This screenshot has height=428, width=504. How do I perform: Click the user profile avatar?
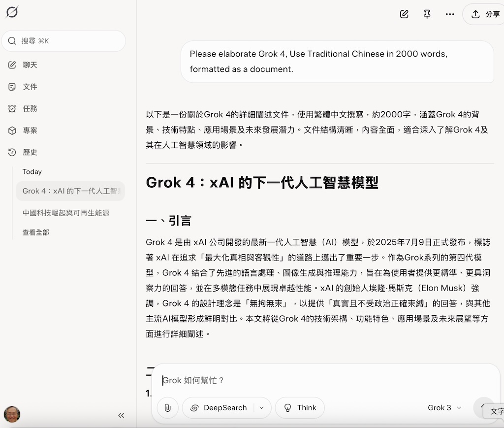pyautogui.click(x=12, y=414)
